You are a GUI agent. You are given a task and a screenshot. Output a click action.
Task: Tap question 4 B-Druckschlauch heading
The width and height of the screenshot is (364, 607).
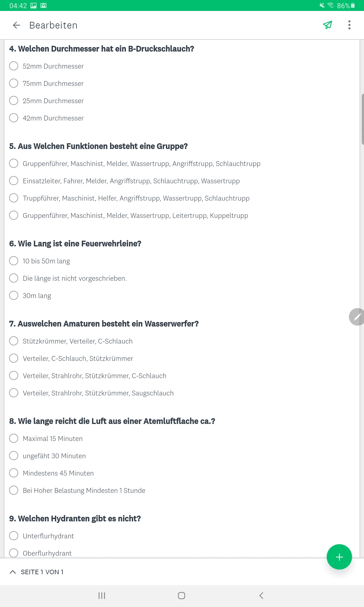102,49
